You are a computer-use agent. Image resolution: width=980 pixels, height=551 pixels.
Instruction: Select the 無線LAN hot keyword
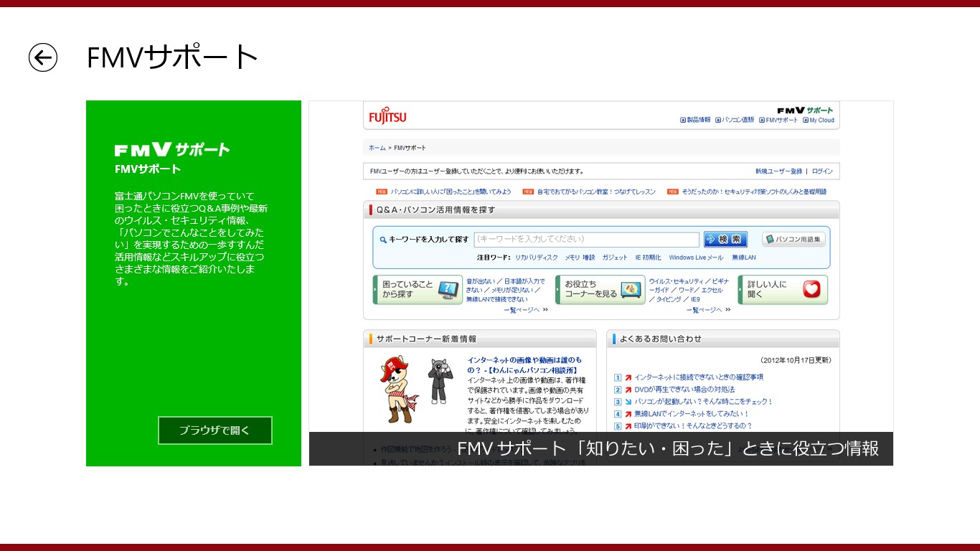pyautogui.click(x=743, y=258)
